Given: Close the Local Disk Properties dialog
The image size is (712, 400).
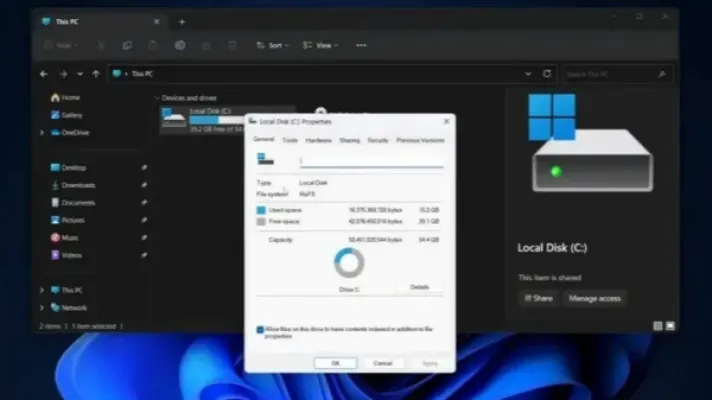Looking at the screenshot, I should (x=446, y=121).
